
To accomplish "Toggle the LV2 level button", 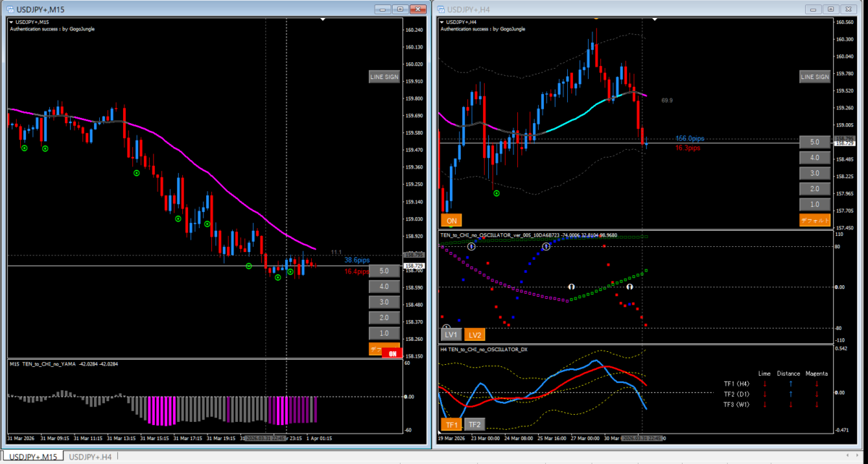I will click(x=475, y=334).
